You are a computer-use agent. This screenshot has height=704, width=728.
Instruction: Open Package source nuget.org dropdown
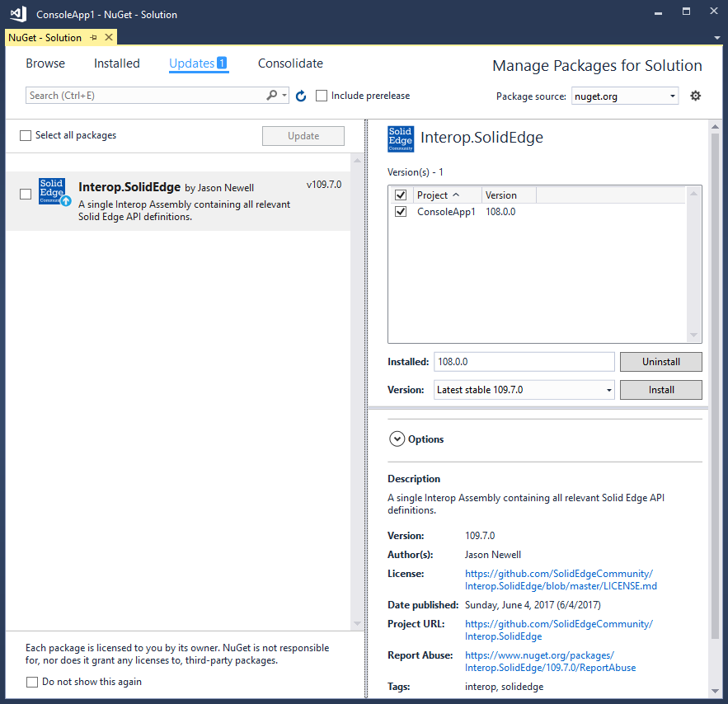625,96
